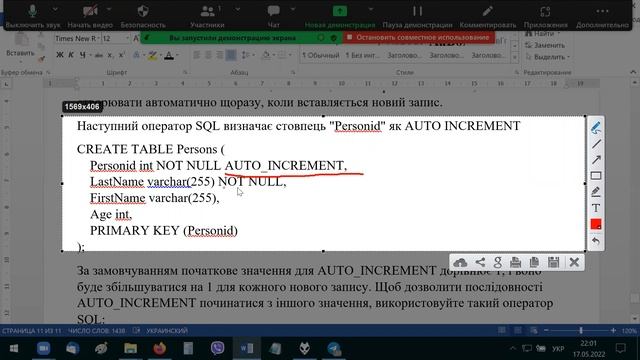This screenshot has width=640, height=360.
Task: Open line spacing options
Action: (x=247, y=55)
